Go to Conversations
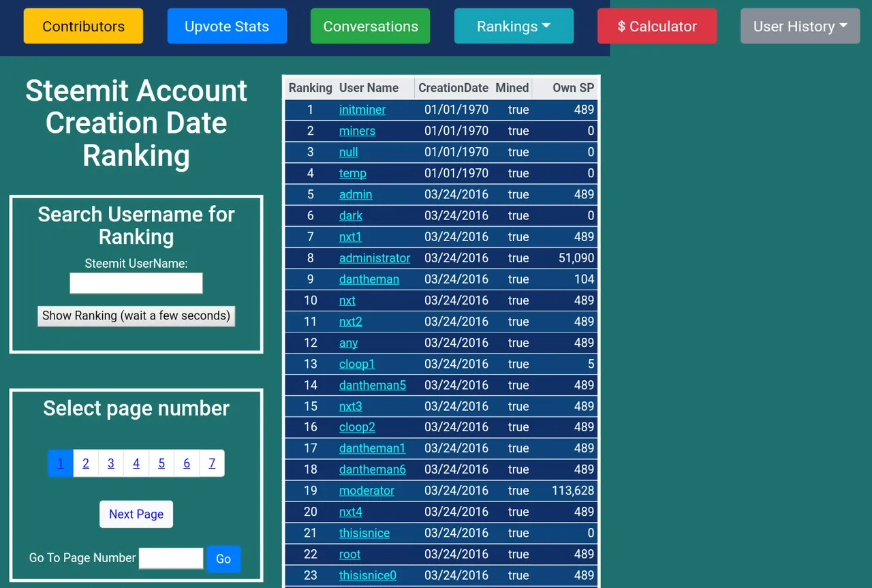Viewport: 872px width, 588px height. pyautogui.click(x=370, y=26)
